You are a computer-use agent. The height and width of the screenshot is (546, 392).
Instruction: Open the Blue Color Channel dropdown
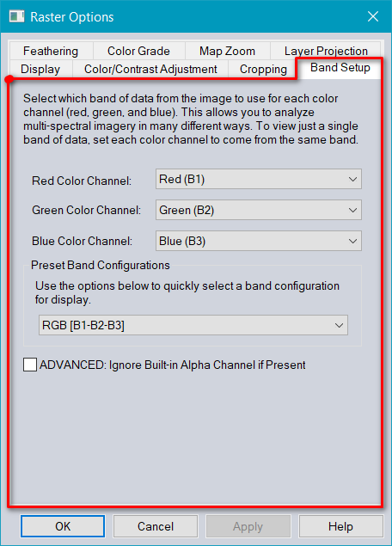pos(258,241)
